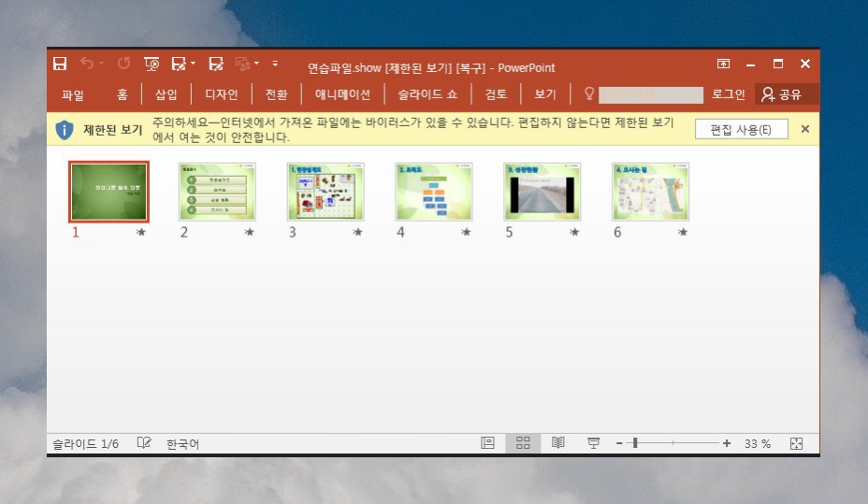Click the spell check icon in status bar
Image resolution: width=868 pixels, height=504 pixels.
pyautogui.click(x=144, y=443)
